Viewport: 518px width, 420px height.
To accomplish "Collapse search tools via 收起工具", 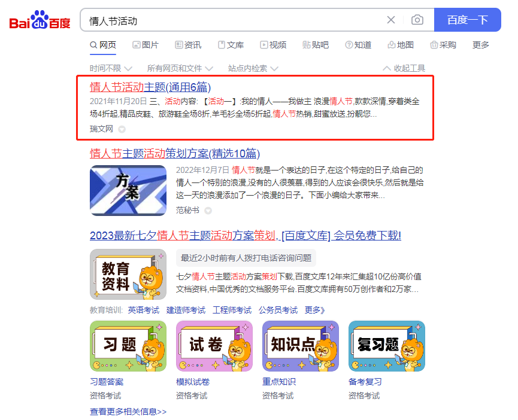I will coord(404,68).
